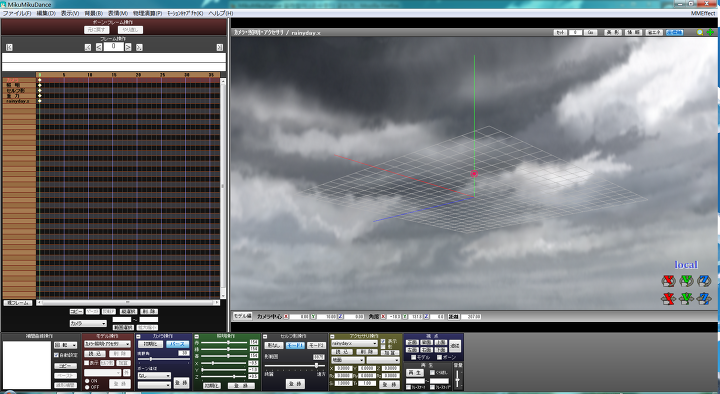Open the interpolation type dropdown
Screen dimensions: 720x394
coord(65,345)
